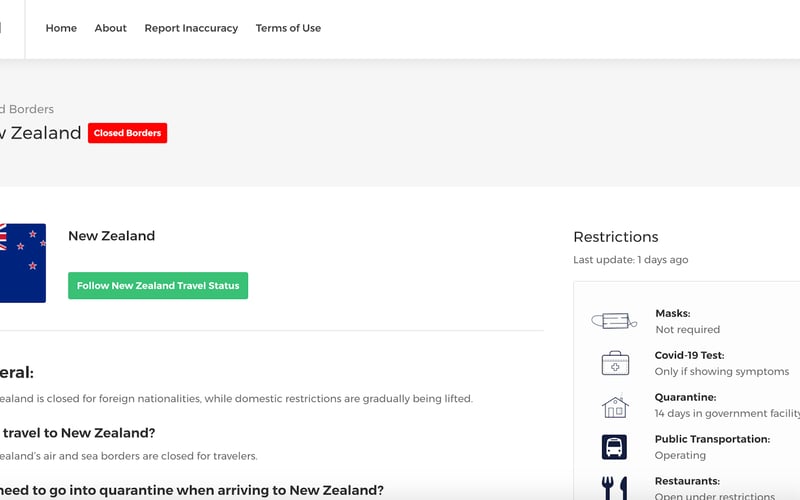Click the quarantine when arriving question heading
The width and height of the screenshot is (800, 500).
tap(192, 490)
